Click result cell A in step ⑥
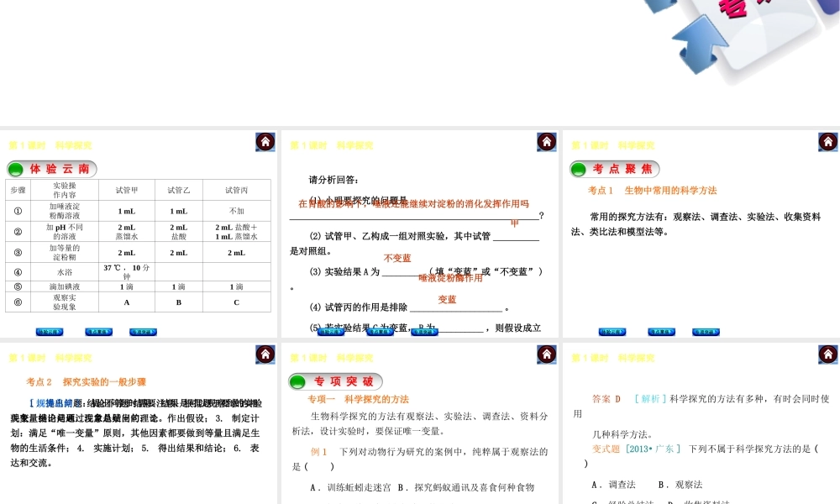This screenshot has width=840, height=504. click(127, 302)
